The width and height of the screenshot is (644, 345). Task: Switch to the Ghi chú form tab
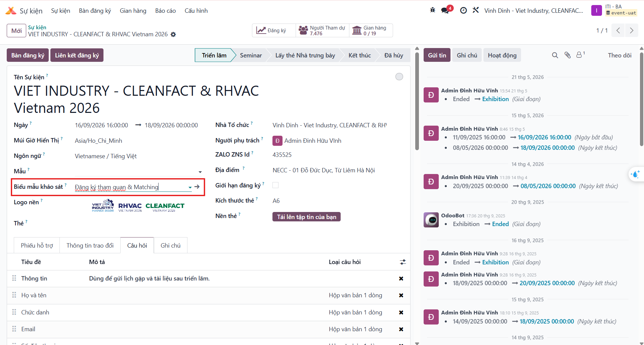tap(171, 245)
